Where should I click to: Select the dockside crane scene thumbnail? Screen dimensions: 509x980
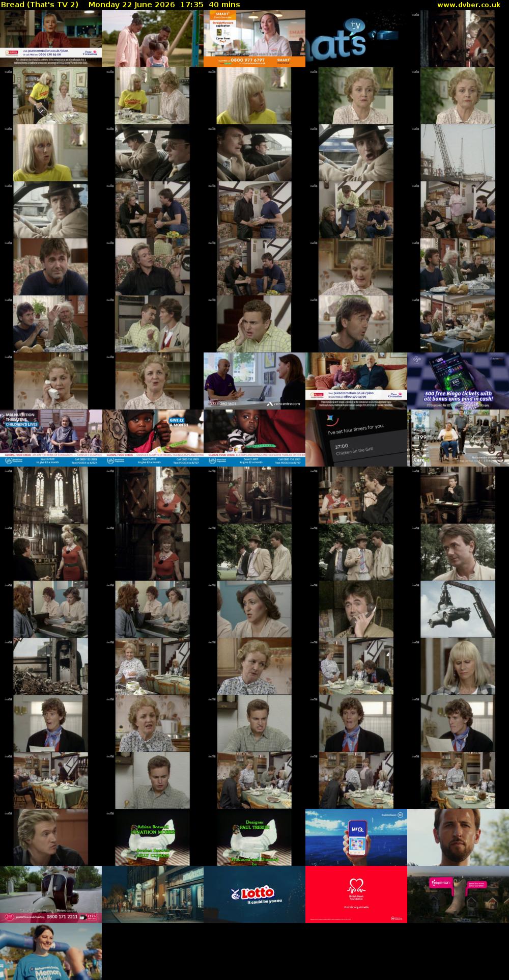point(458,153)
